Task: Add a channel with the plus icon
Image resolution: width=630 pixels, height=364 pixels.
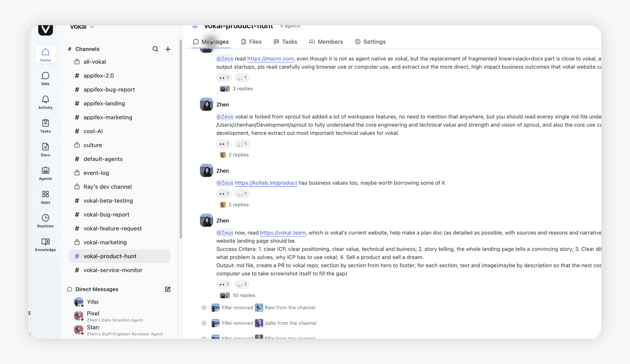Action: (x=168, y=49)
